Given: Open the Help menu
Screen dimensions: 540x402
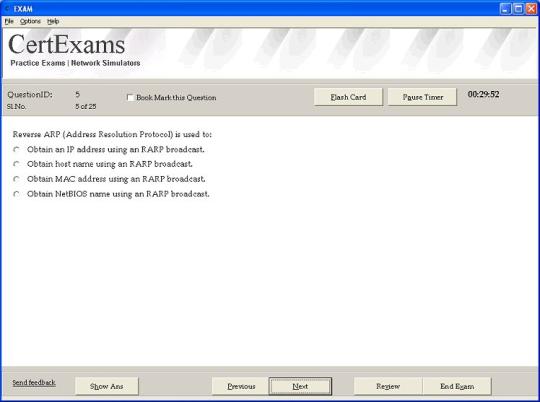Looking at the screenshot, I should coord(53,21).
